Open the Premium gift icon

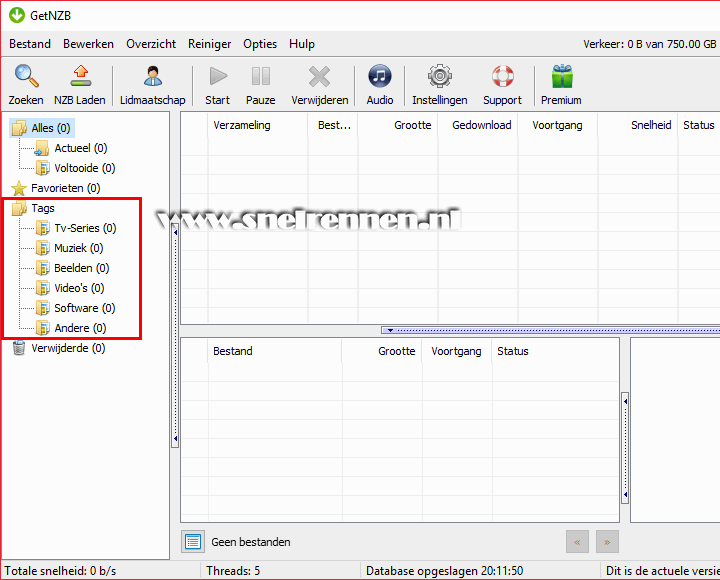[x=562, y=76]
